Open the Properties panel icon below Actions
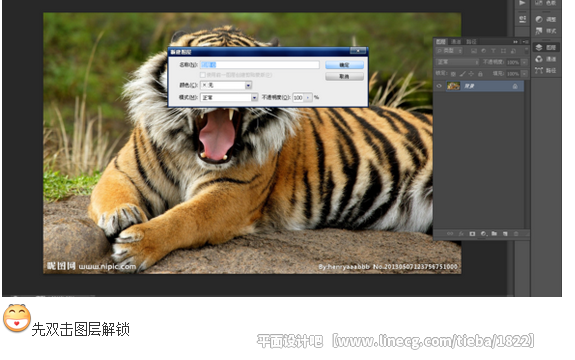The height and width of the screenshot is (360, 575). click(x=522, y=19)
